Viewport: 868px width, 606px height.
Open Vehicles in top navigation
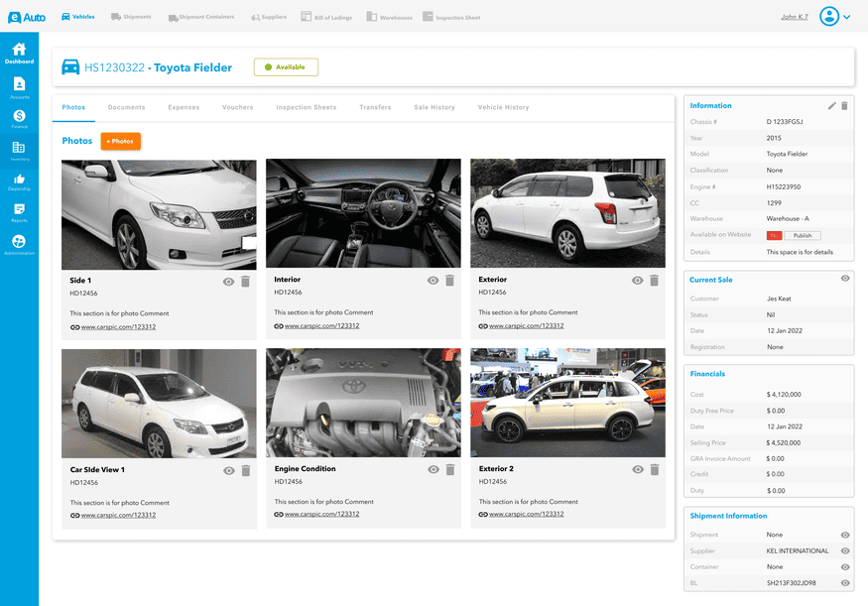coord(77,17)
